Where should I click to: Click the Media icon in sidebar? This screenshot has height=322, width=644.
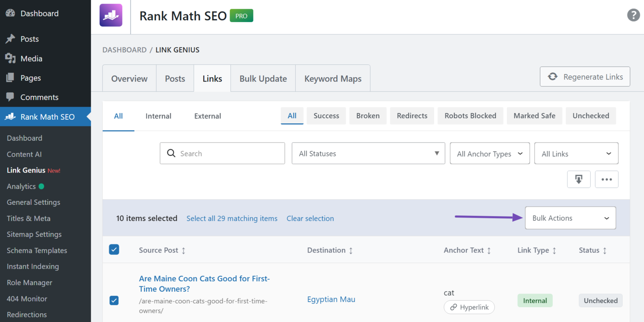point(10,58)
